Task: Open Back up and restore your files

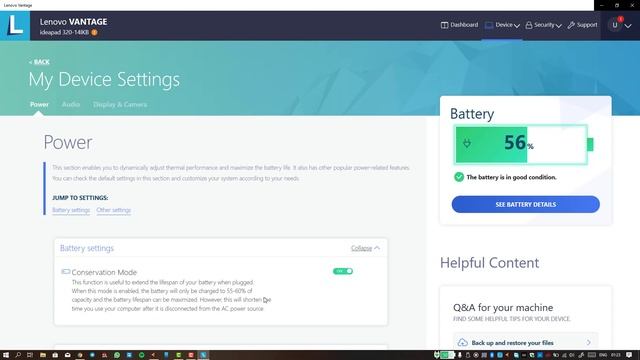Action: [x=525, y=342]
